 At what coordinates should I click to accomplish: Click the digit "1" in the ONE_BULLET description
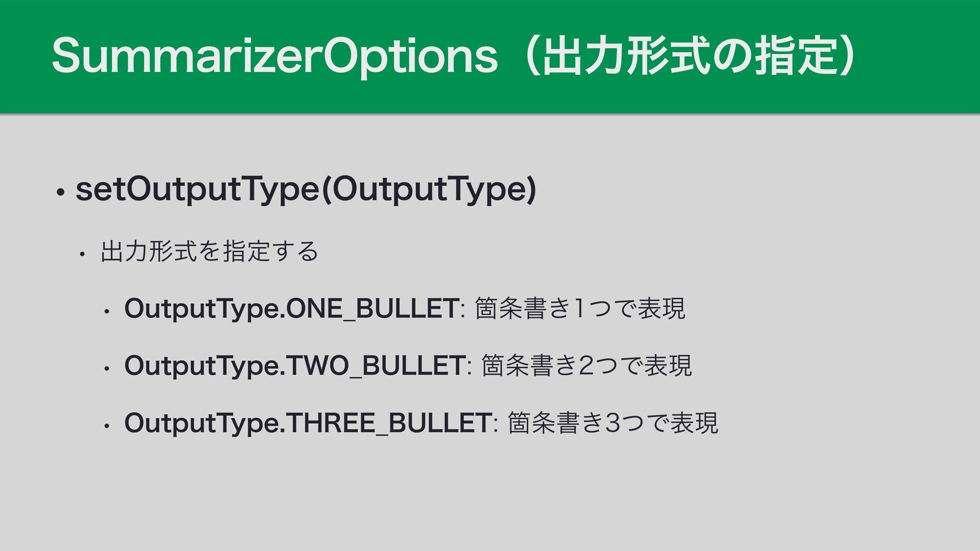578,309
